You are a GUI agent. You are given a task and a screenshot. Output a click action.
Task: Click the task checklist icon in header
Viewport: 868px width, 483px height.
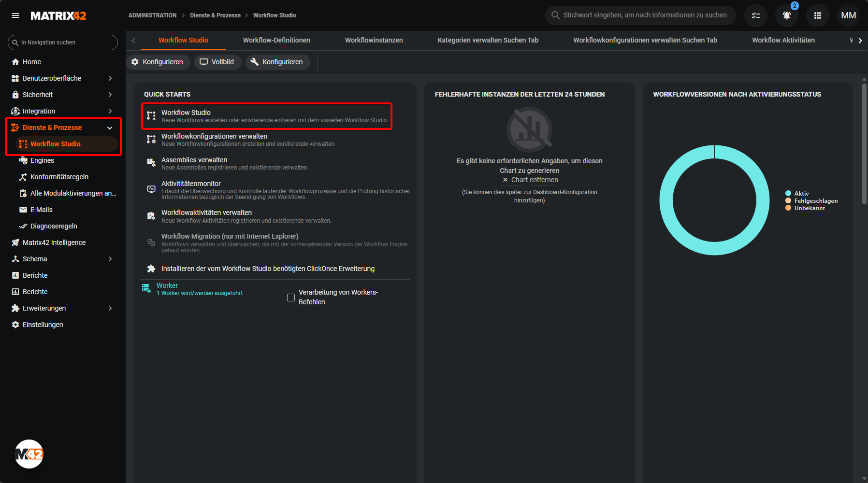pos(755,15)
